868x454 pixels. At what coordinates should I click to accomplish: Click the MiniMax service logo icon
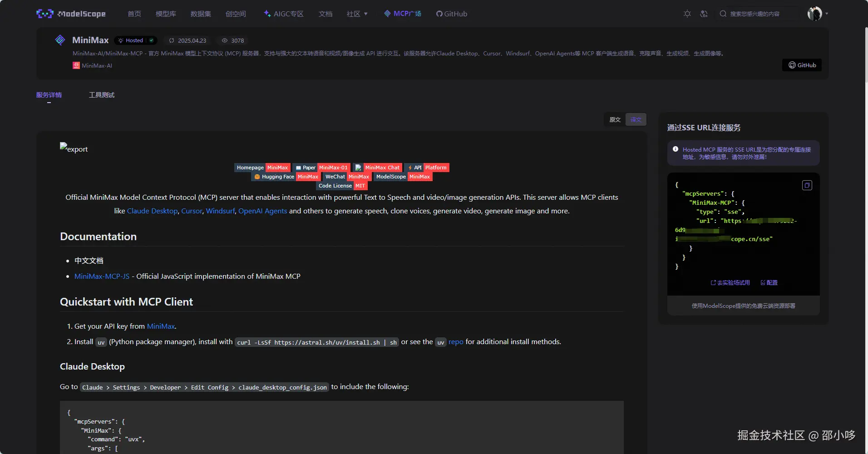(x=60, y=40)
